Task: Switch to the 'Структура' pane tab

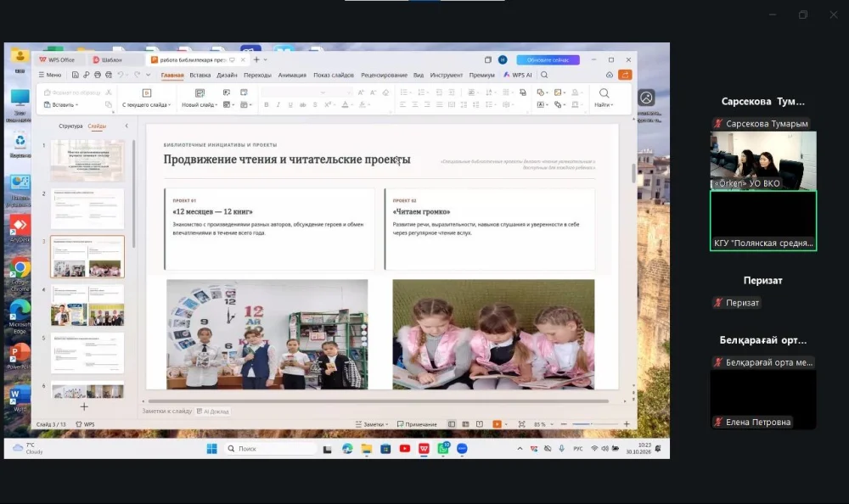Action: pos(70,126)
